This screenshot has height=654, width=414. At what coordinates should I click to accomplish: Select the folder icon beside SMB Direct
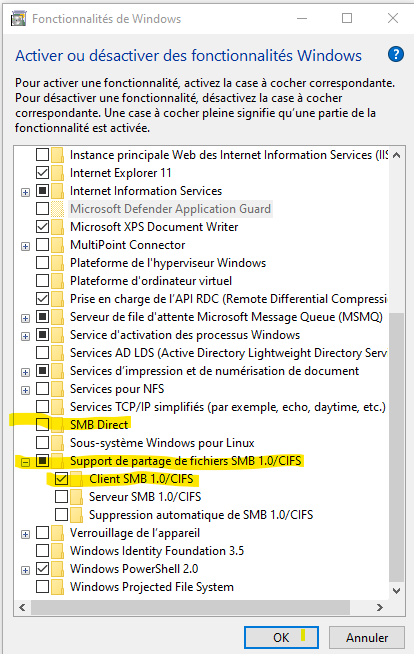[x=58, y=425]
